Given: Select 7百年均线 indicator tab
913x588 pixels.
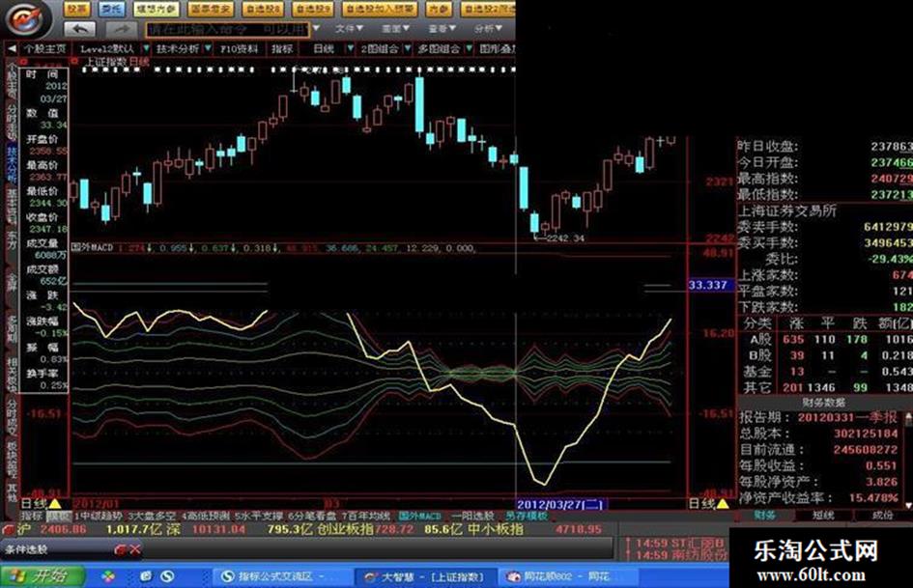Looking at the screenshot, I should [x=365, y=516].
